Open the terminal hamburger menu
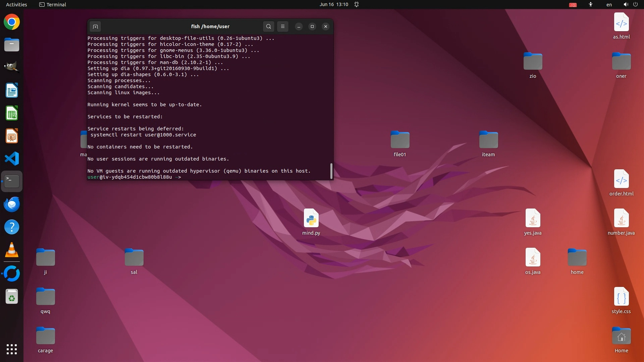The width and height of the screenshot is (644, 362). 283,26
